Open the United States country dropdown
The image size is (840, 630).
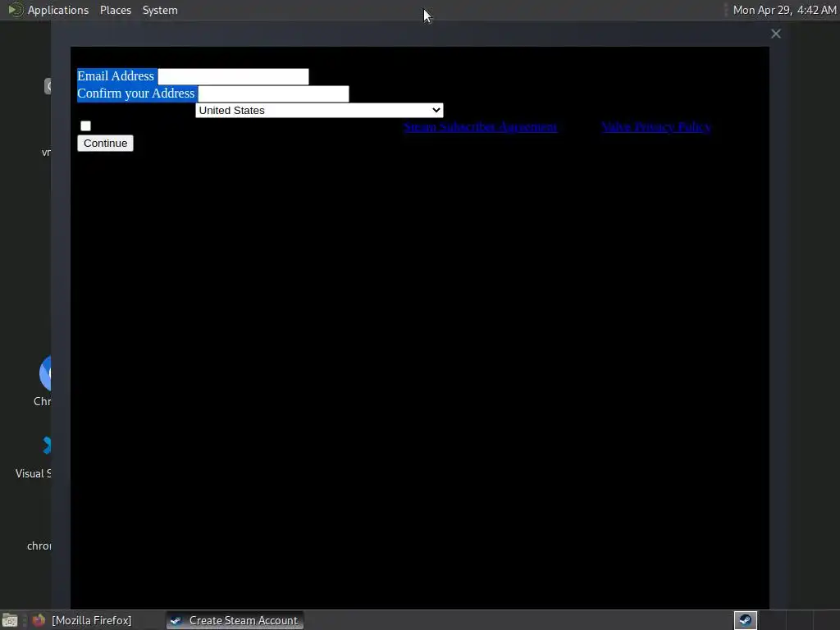pyautogui.click(x=319, y=111)
